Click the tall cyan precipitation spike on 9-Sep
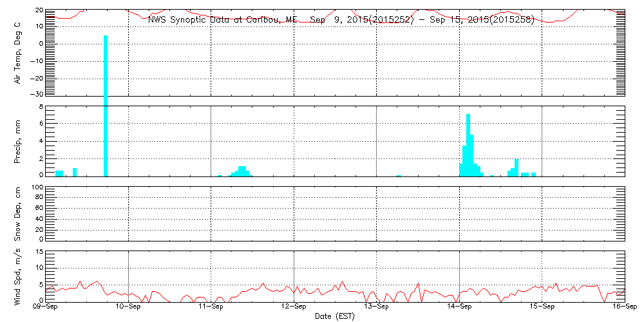The height and width of the screenshot is (322, 644). [106, 103]
